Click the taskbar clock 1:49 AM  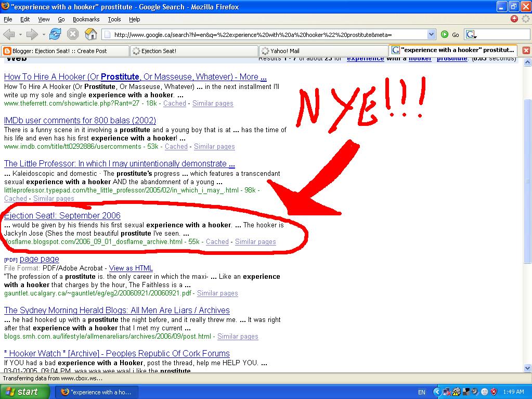[x=513, y=392]
